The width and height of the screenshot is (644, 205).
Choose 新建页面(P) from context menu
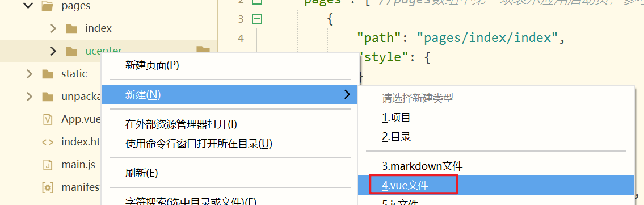pyautogui.click(x=153, y=65)
